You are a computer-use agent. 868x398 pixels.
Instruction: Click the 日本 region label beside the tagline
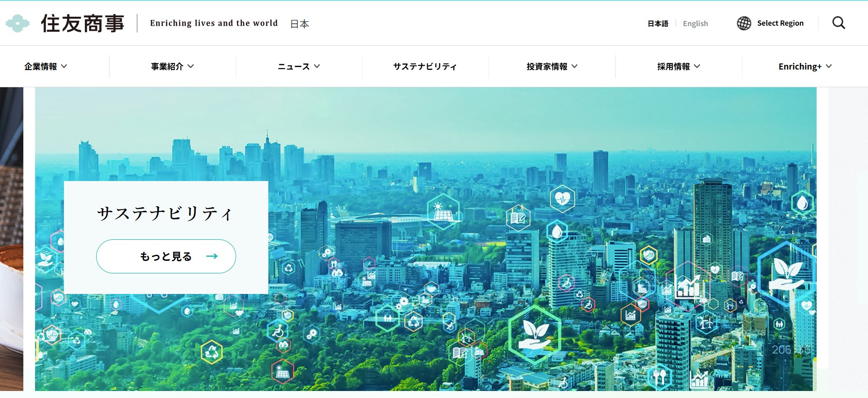point(300,24)
